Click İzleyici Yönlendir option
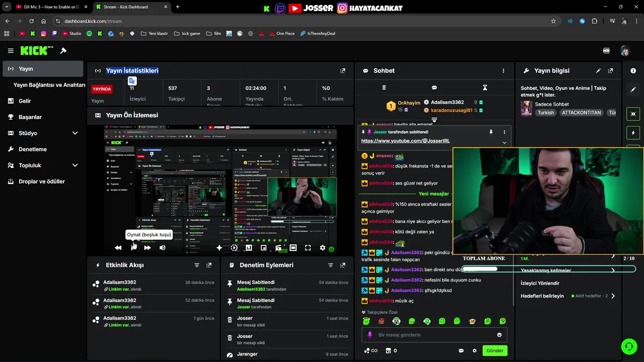 (540, 284)
